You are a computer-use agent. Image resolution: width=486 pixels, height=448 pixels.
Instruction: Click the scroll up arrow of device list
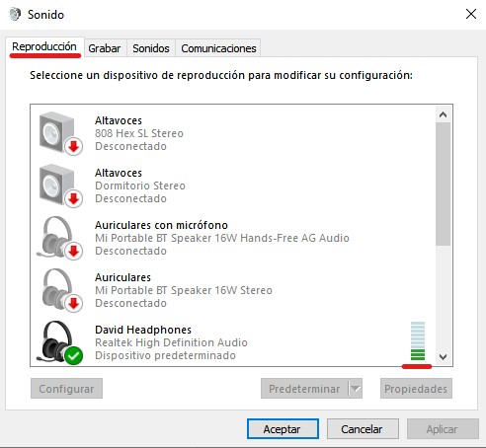443,114
